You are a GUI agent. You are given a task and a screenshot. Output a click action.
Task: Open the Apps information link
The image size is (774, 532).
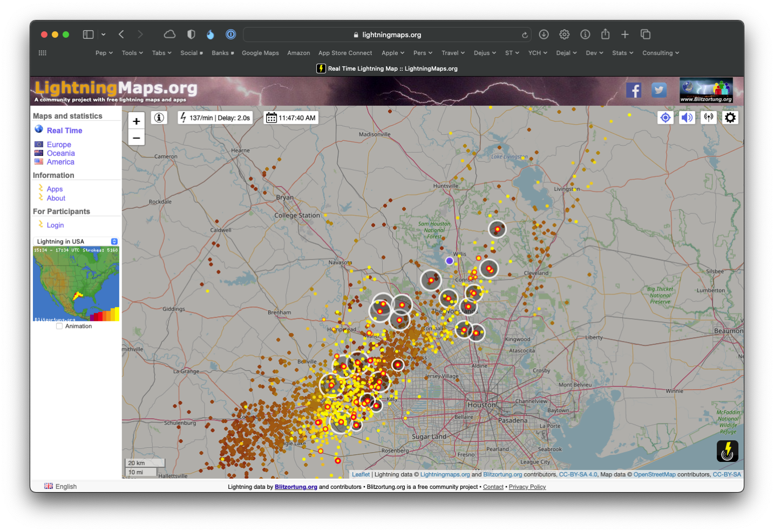click(55, 189)
